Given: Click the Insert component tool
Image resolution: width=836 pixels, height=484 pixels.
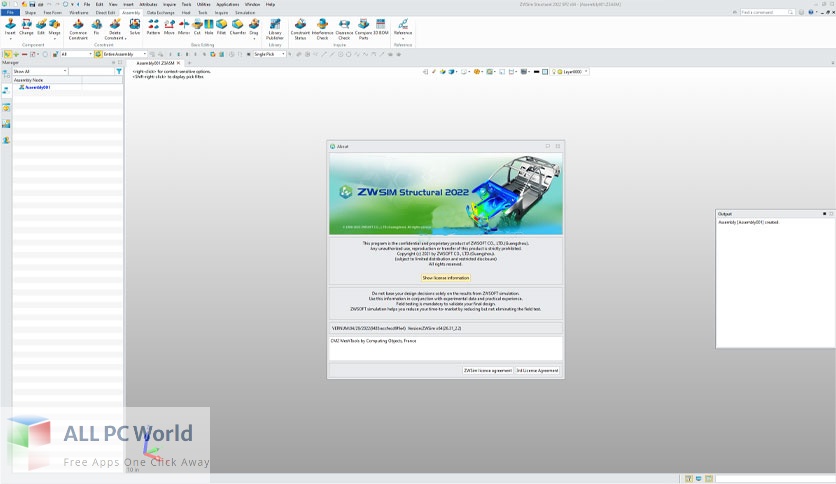Looking at the screenshot, I should point(10,27).
